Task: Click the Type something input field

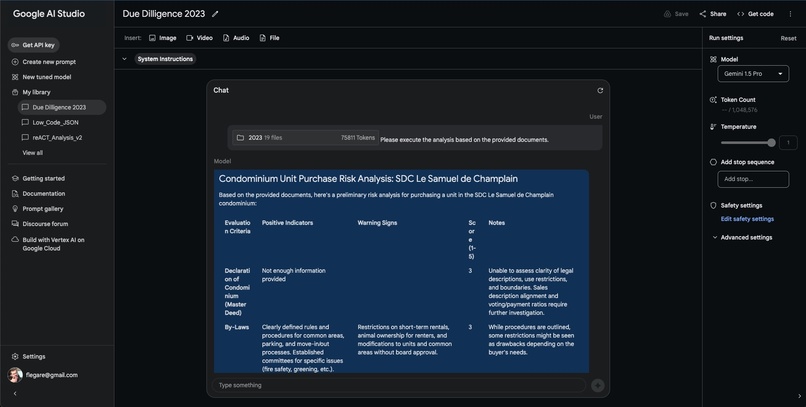Action: tap(399, 385)
